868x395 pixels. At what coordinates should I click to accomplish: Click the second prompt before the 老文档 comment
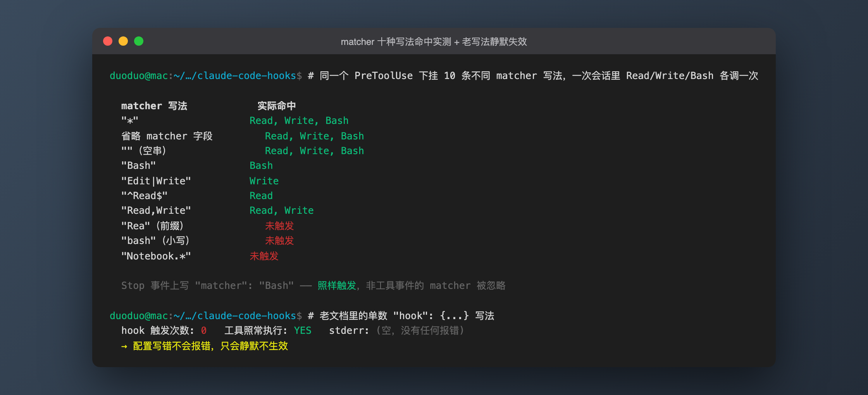tap(206, 316)
